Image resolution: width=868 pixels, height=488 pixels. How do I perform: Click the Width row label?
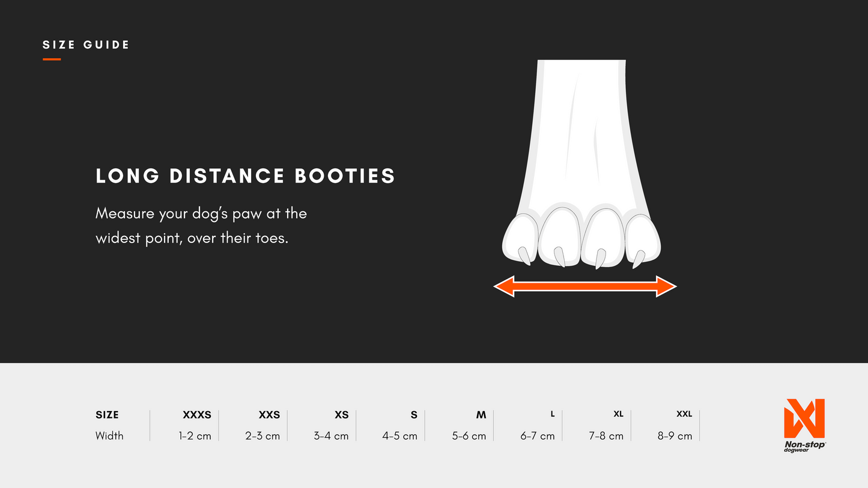click(x=109, y=436)
